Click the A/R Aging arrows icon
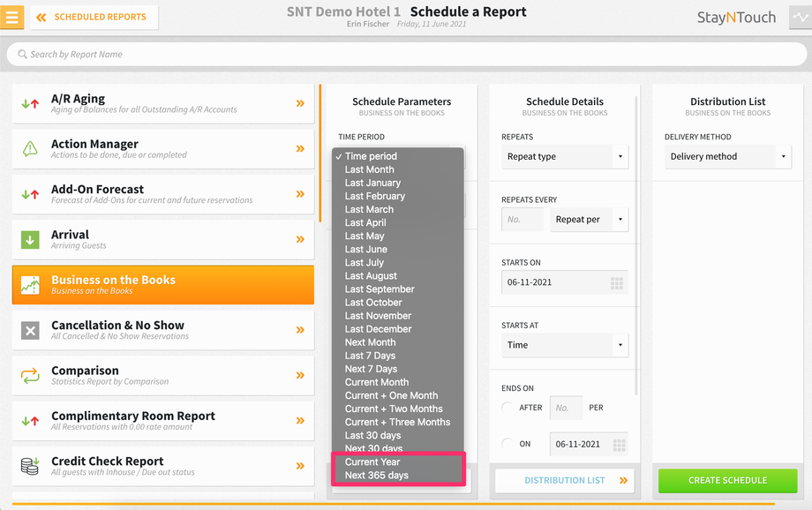The height and width of the screenshot is (510, 812). point(30,103)
